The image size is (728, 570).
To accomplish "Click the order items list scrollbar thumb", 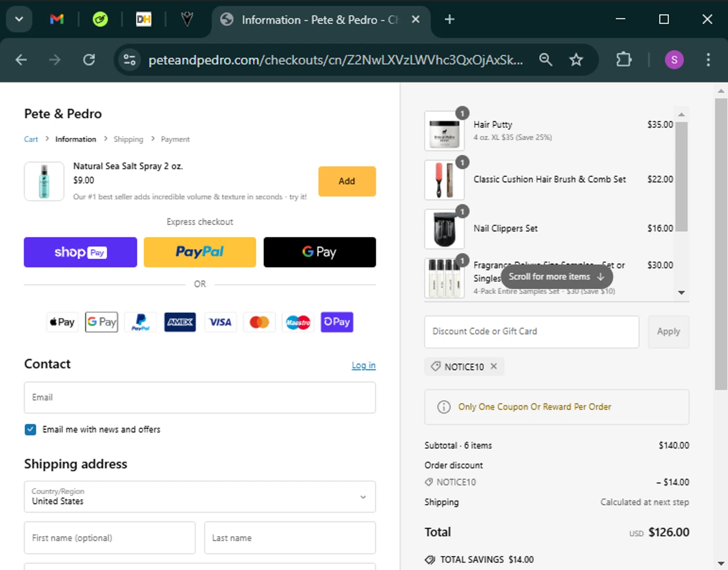I will [x=681, y=177].
